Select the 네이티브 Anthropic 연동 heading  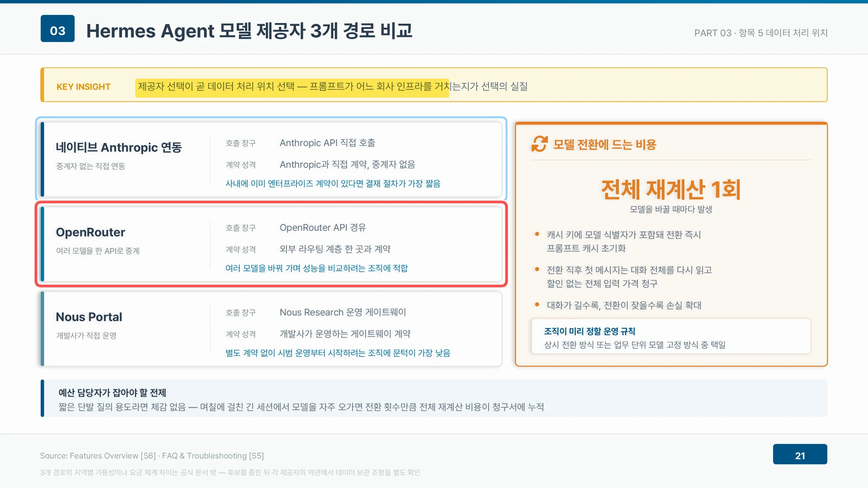point(119,147)
